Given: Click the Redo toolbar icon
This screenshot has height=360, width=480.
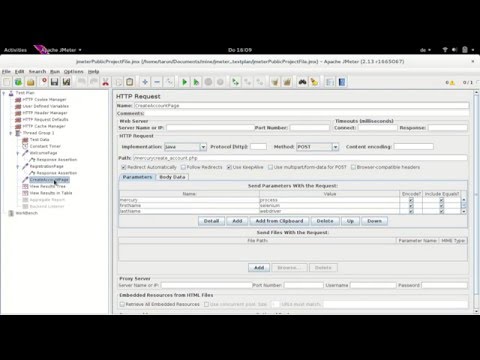Looking at the screenshot, I should coord(94,82).
